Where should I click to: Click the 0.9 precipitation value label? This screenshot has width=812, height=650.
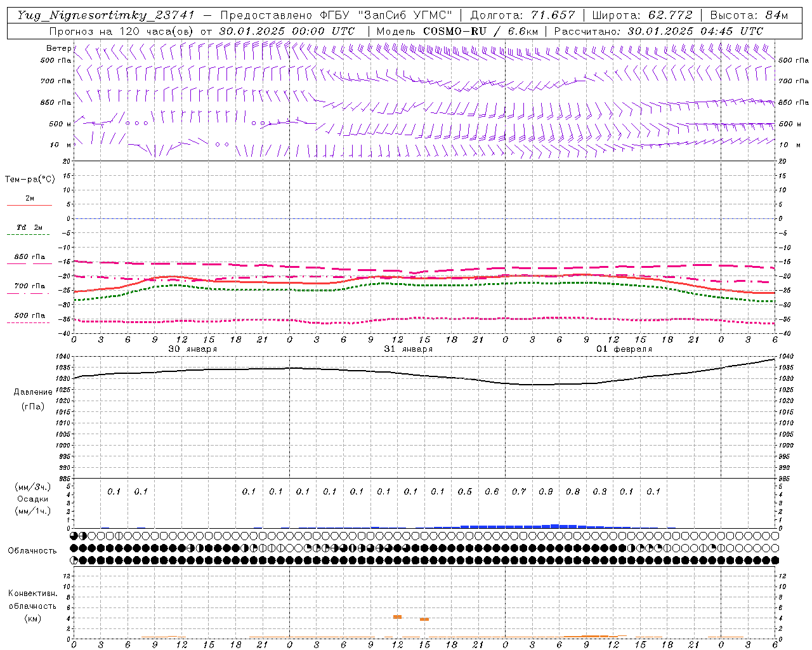(546, 491)
